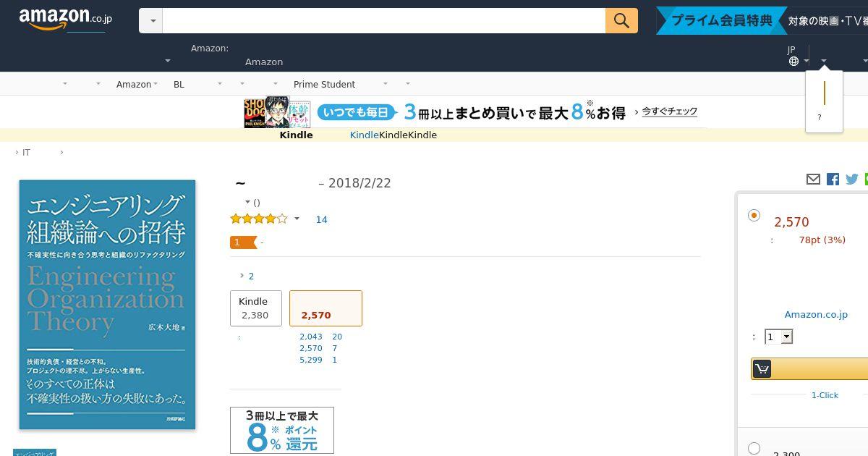Click the 78pt (3%) points link
Image resolution: width=868 pixels, height=456 pixels.
coord(822,240)
